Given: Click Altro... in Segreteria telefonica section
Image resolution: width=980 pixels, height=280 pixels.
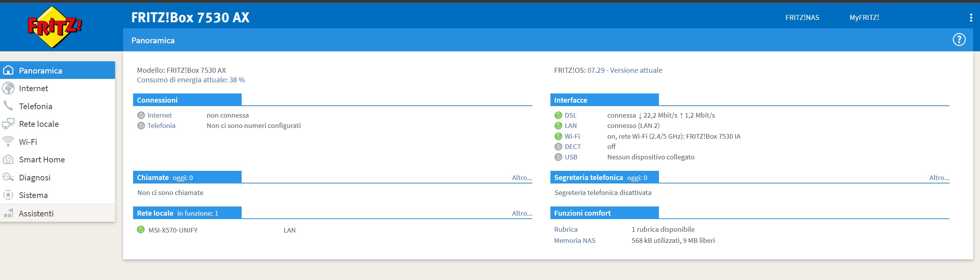Looking at the screenshot, I should coord(939,177).
